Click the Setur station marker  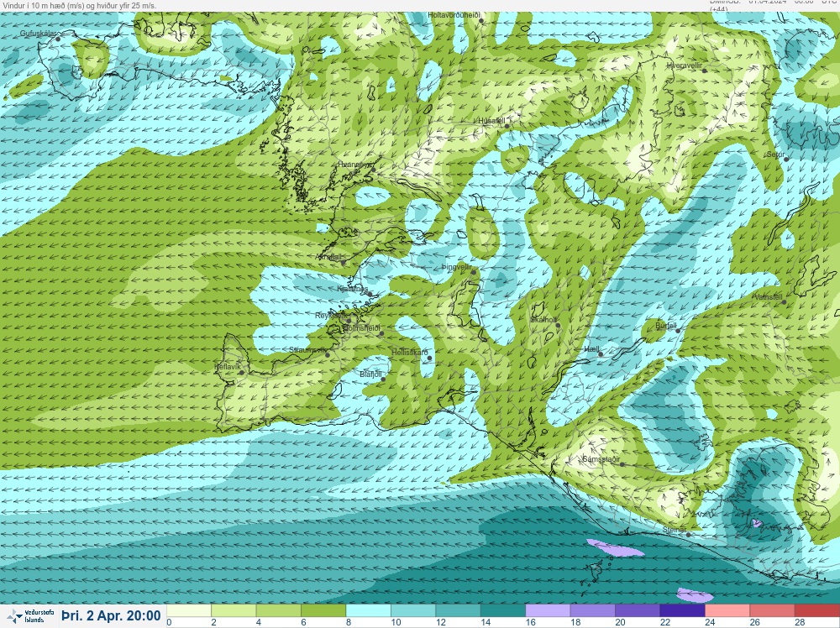coord(786,160)
